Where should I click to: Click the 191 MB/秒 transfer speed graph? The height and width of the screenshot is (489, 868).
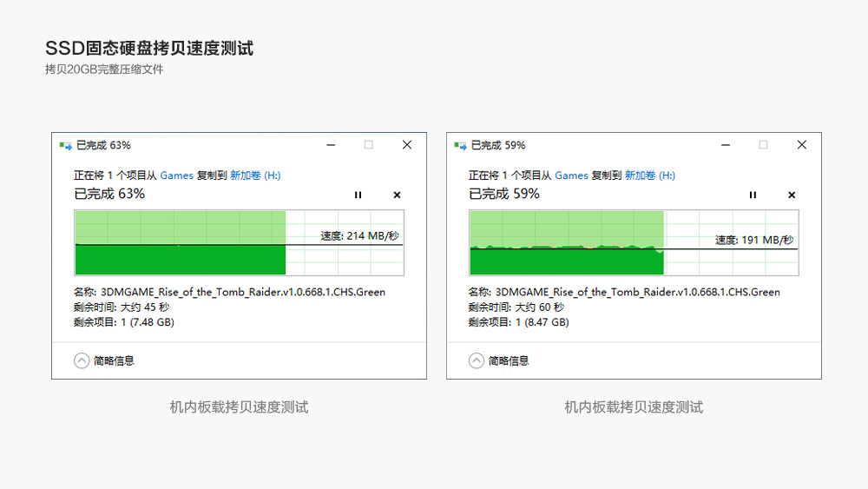[634, 242]
